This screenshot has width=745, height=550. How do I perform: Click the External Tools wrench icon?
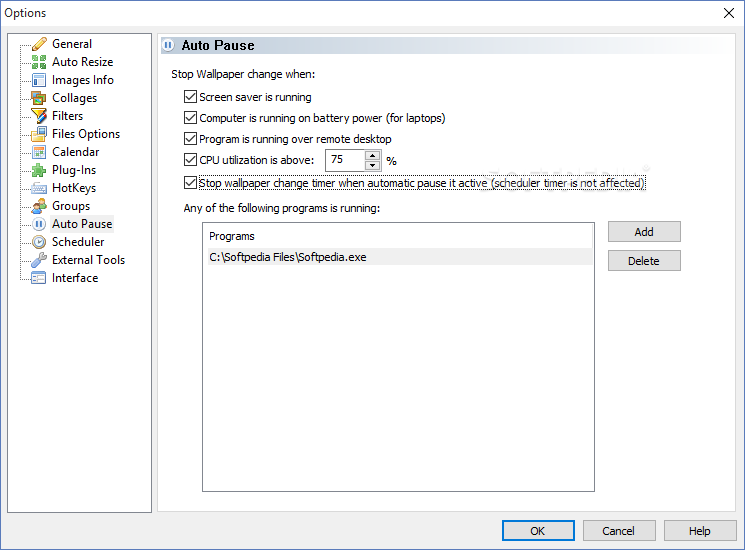coord(39,260)
